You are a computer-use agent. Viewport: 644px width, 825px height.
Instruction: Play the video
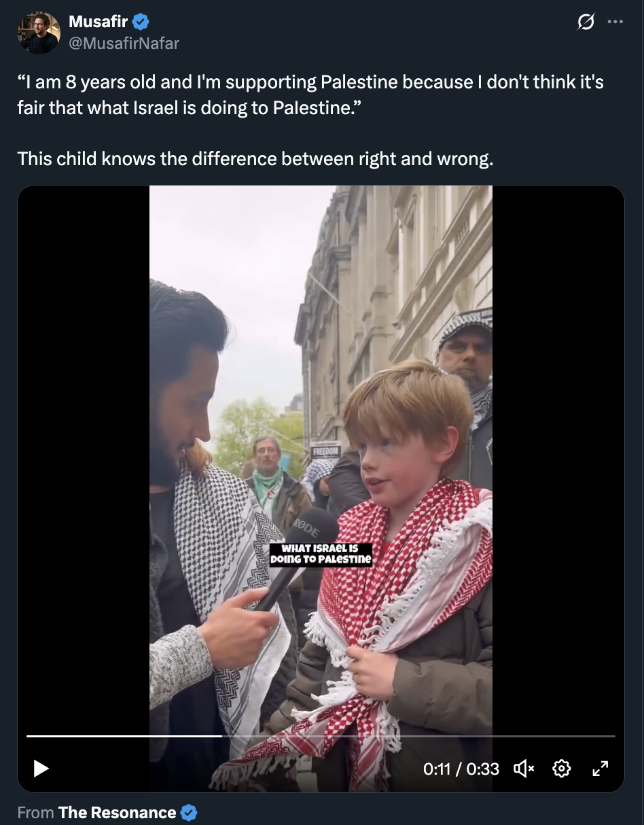pyautogui.click(x=41, y=769)
